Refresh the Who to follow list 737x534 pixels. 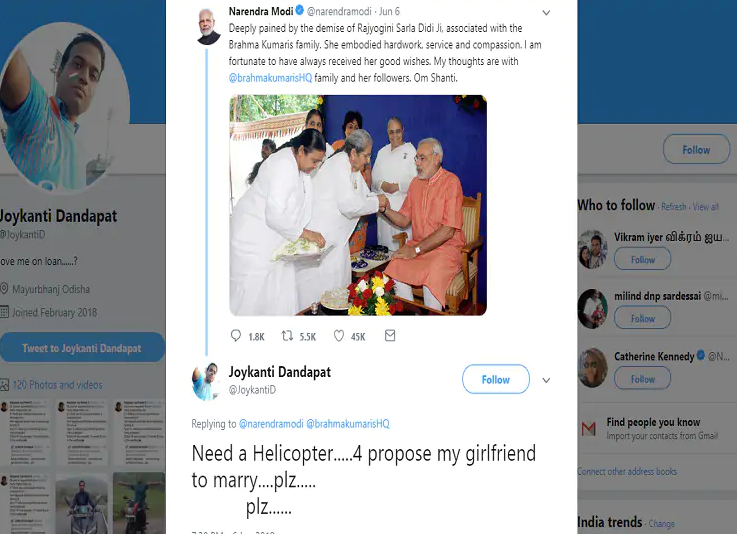[x=673, y=207]
